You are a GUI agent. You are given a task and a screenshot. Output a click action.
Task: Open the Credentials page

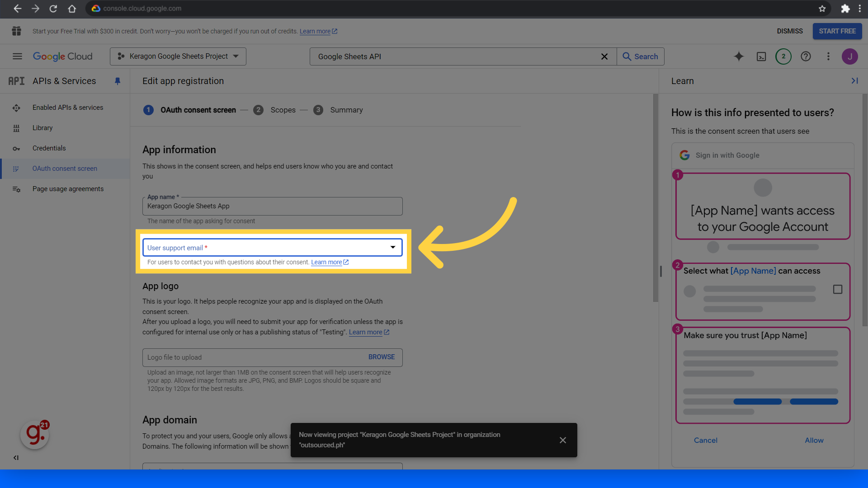coord(65,148)
